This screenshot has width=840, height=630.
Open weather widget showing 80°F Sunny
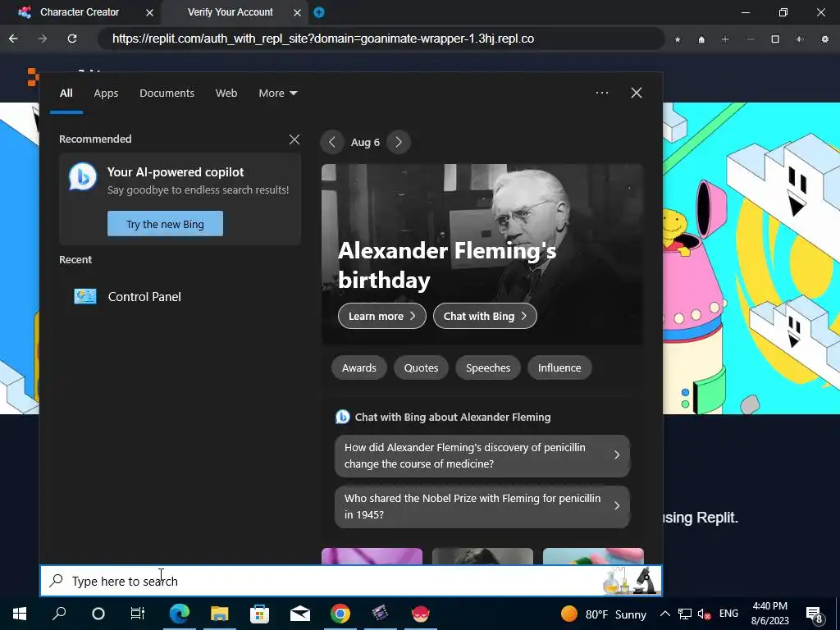(604, 614)
